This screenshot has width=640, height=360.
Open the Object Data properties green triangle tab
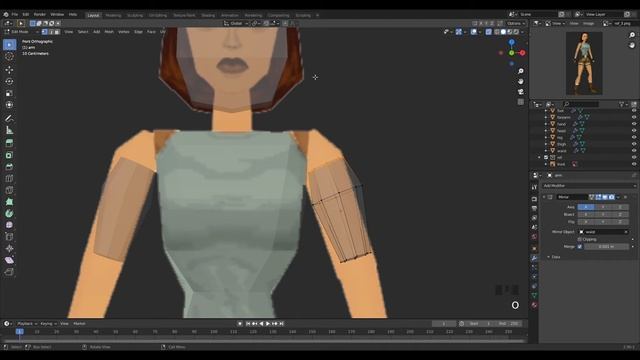(534, 295)
